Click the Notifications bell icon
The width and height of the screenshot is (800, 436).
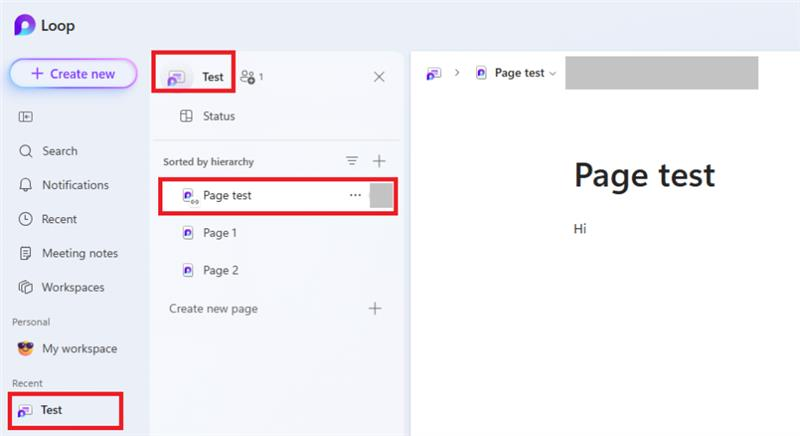point(26,185)
